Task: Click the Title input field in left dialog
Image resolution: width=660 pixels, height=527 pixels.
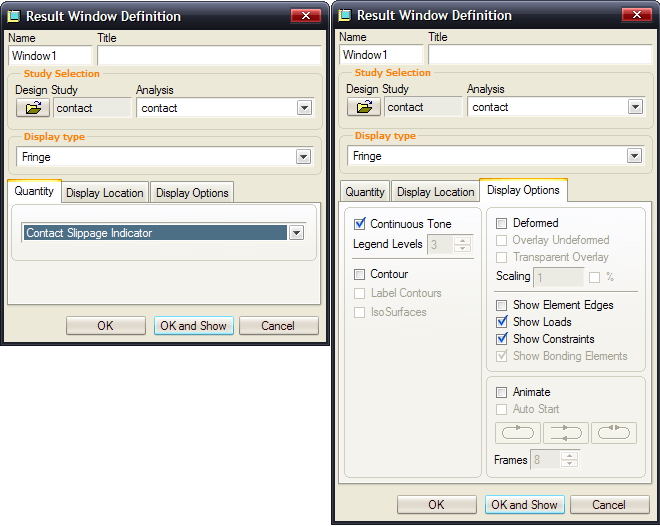Action: tap(209, 56)
